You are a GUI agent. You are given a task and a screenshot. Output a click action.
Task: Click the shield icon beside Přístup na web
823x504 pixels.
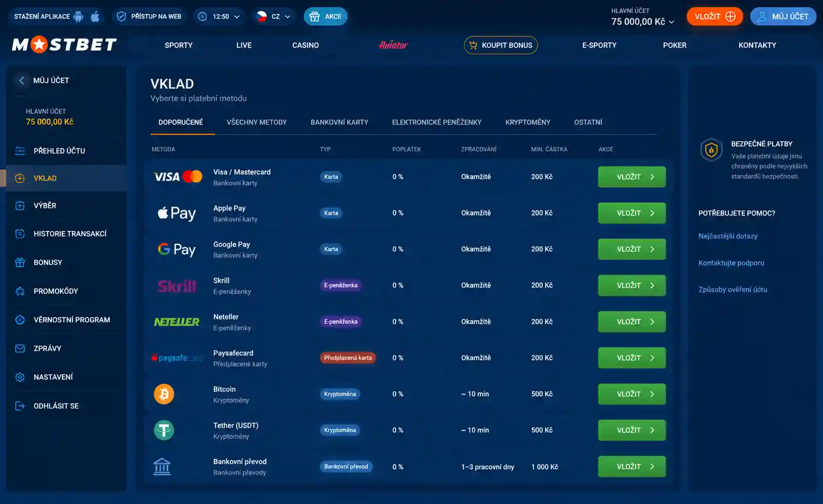click(121, 16)
